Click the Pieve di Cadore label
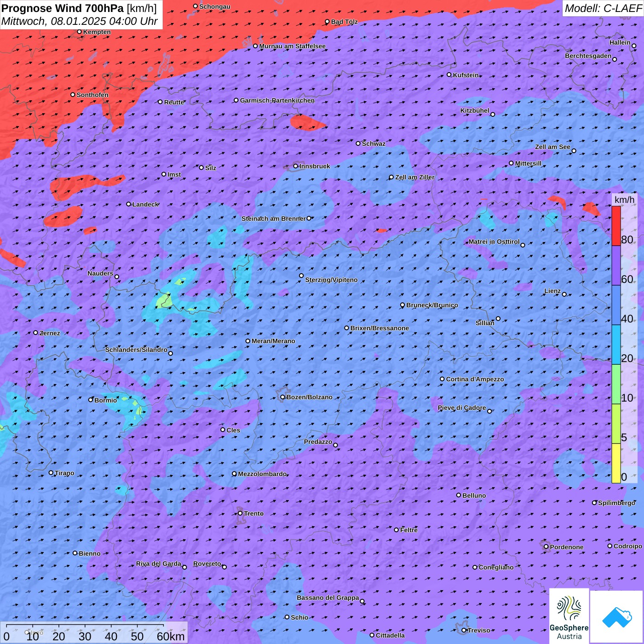This screenshot has height=644, width=644. pyautogui.click(x=462, y=408)
